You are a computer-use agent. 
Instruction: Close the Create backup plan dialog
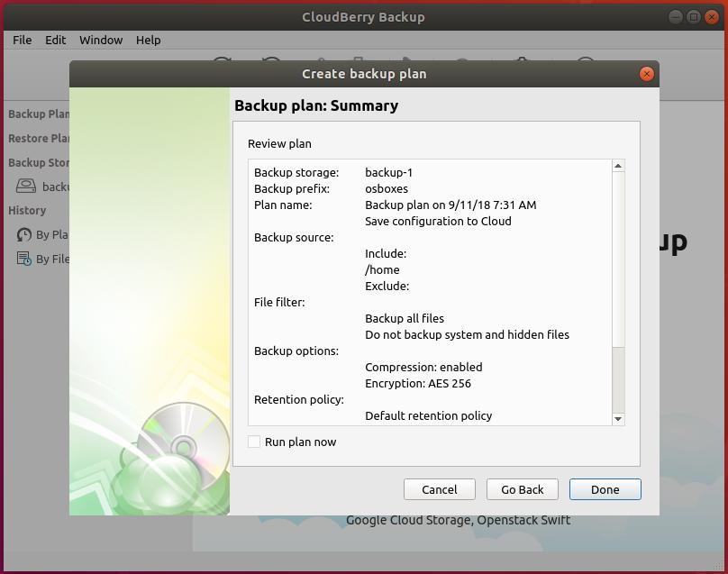[646, 74]
